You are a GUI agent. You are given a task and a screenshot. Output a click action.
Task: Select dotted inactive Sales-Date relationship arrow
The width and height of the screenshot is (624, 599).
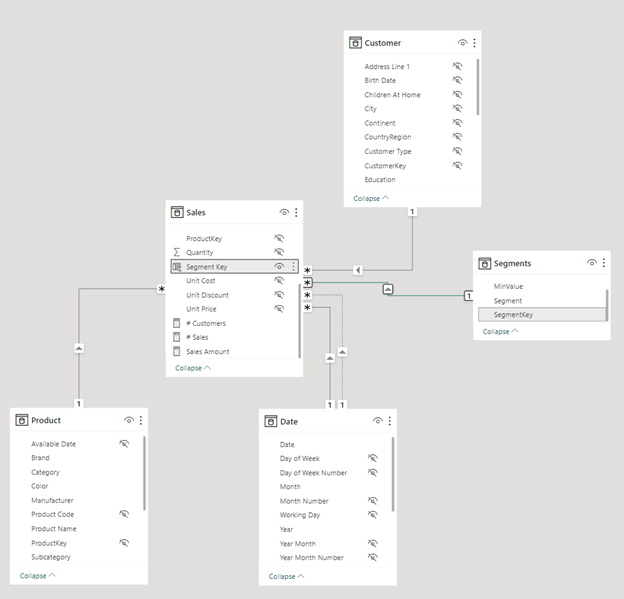point(342,352)
